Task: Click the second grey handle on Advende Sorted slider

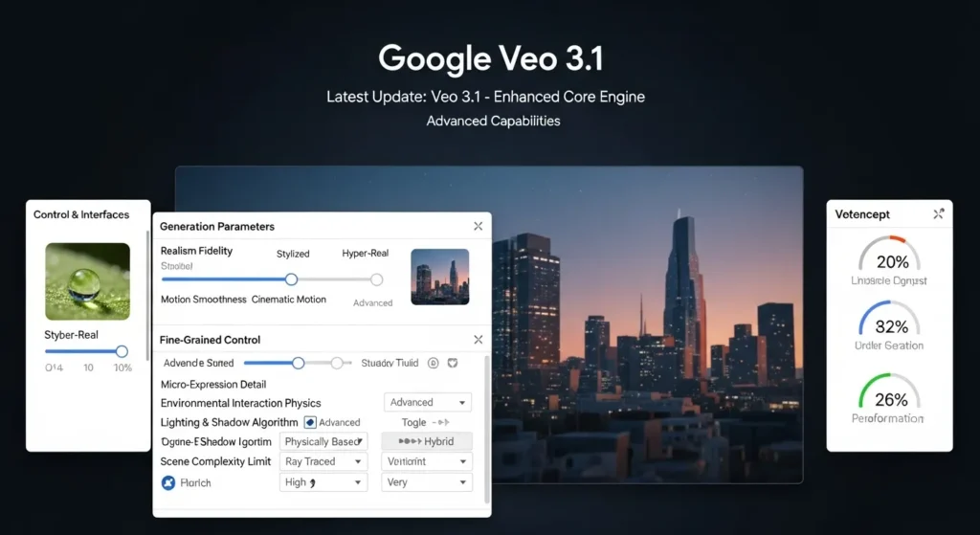Action: coord(337,363)
